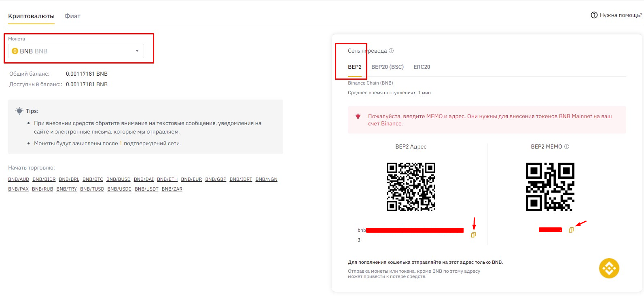Open the BNB/ETH trading pair
Viewport: 644px width, 297px height.
coord(167,179)
